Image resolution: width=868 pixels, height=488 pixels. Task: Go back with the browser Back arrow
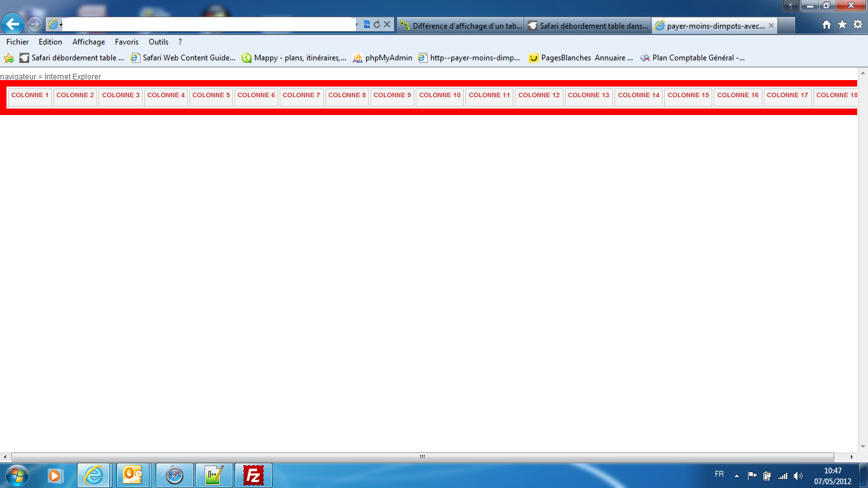click(13, 24)
